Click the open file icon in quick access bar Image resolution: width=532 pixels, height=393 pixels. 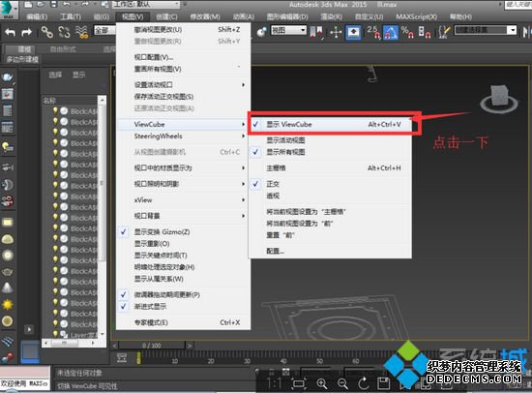pos(41,4)
